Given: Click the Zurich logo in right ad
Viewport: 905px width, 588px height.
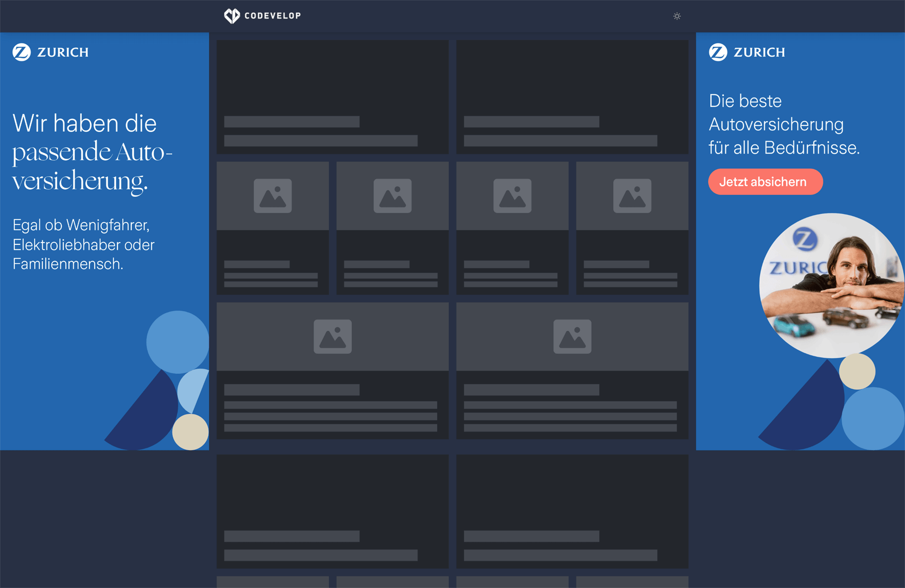Looking at the screenshot, I should point(747,52).
